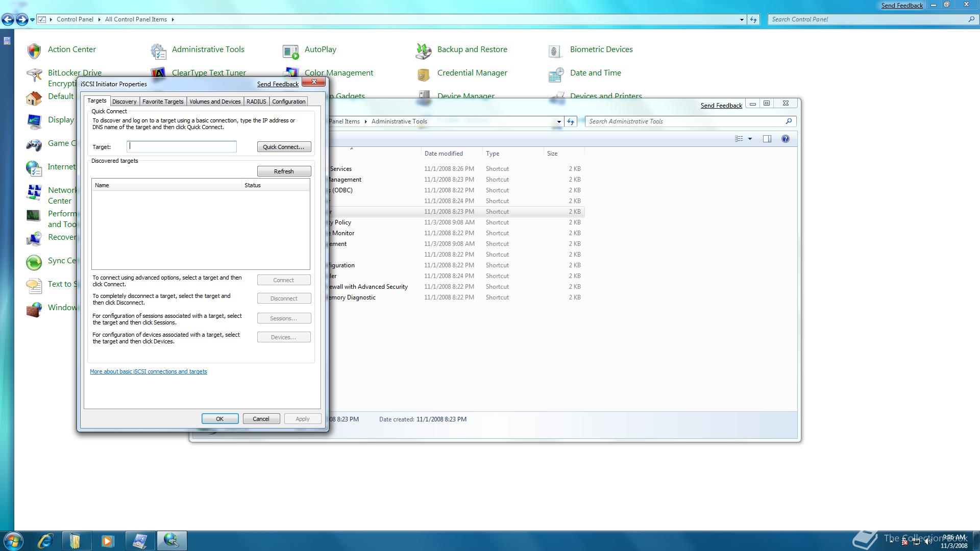This screenshot has height=551, width=980.
Task: Open Administrative Tools address bar history dropdown
Action: coord(559,121)
